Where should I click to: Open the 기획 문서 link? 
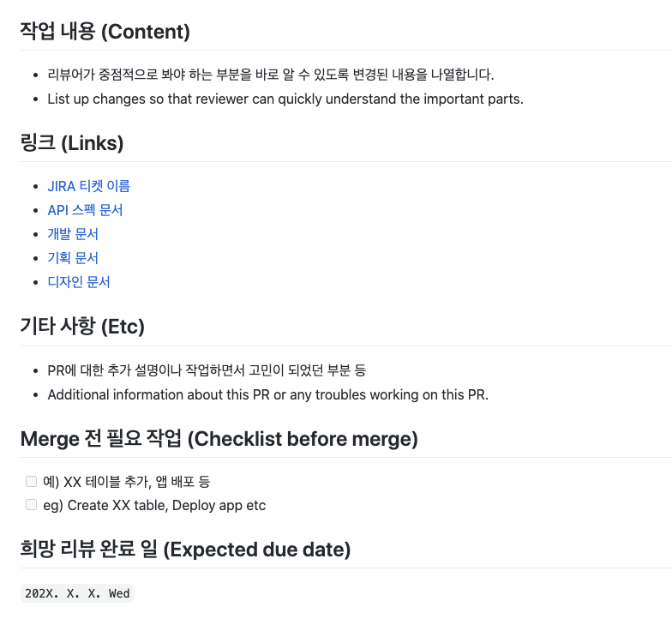click(x=73, y=258)
